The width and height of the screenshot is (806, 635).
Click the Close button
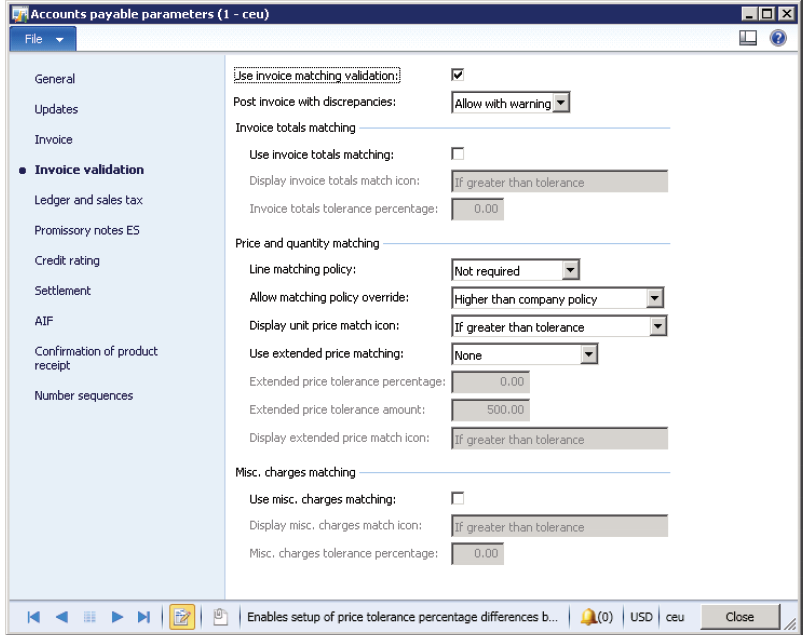click(x=740, y=616)
